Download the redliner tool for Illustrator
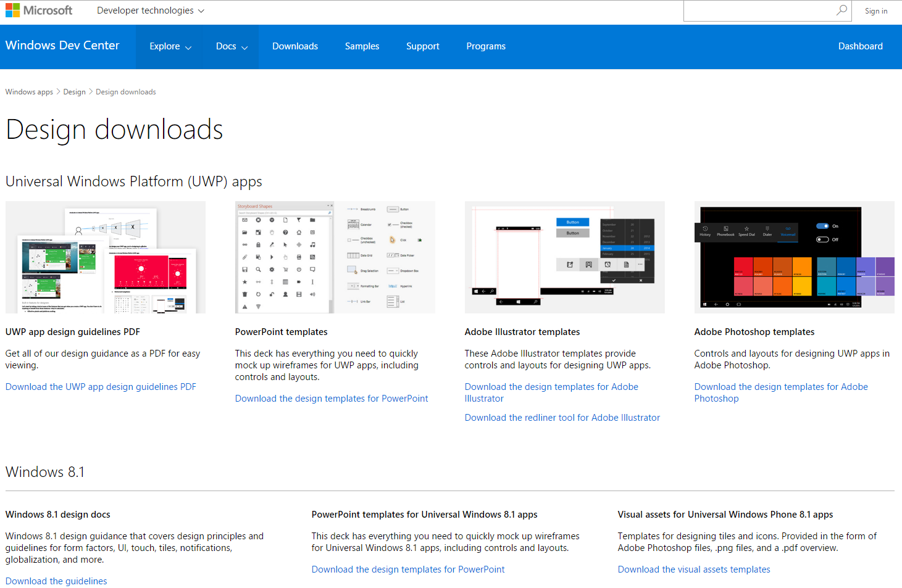Viewport: 902px width, 588px height. coord(562,418)
